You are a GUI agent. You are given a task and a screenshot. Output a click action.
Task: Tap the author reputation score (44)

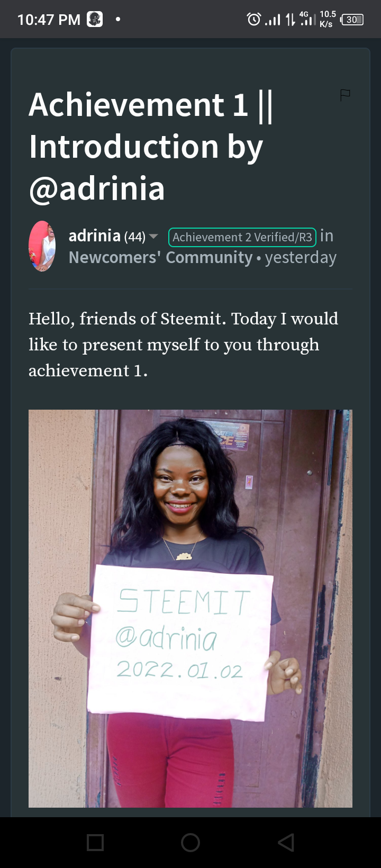tap(134, 237)
